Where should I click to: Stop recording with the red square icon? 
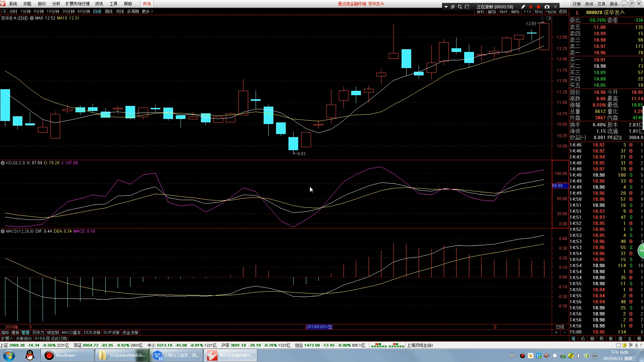pos(539,7)
